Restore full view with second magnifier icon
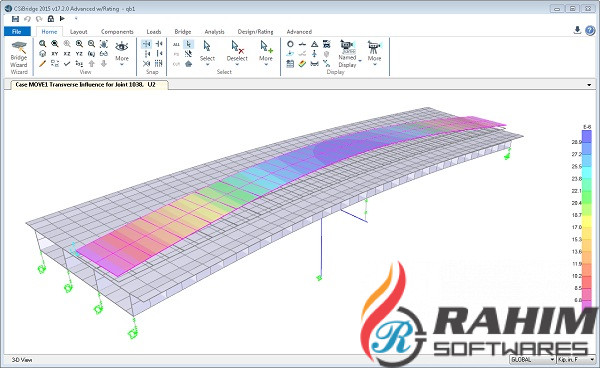Screen dimensions: 600x368 55,44
